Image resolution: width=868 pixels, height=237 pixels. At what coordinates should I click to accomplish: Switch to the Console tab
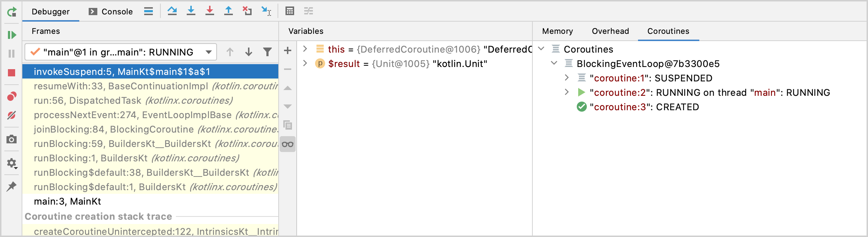tap(111, 12)
